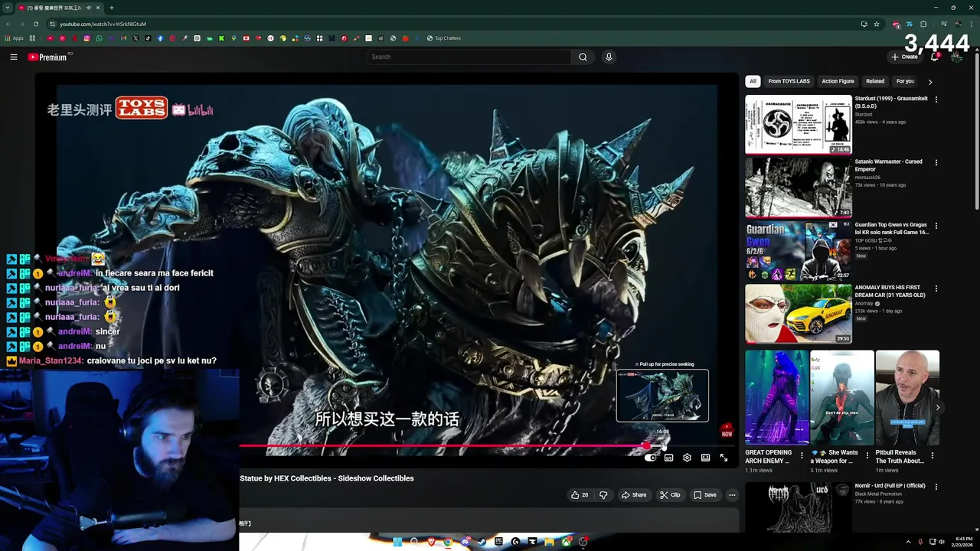
Task: Toggle the autoplay switch in the player
Action: pos(650,458)
